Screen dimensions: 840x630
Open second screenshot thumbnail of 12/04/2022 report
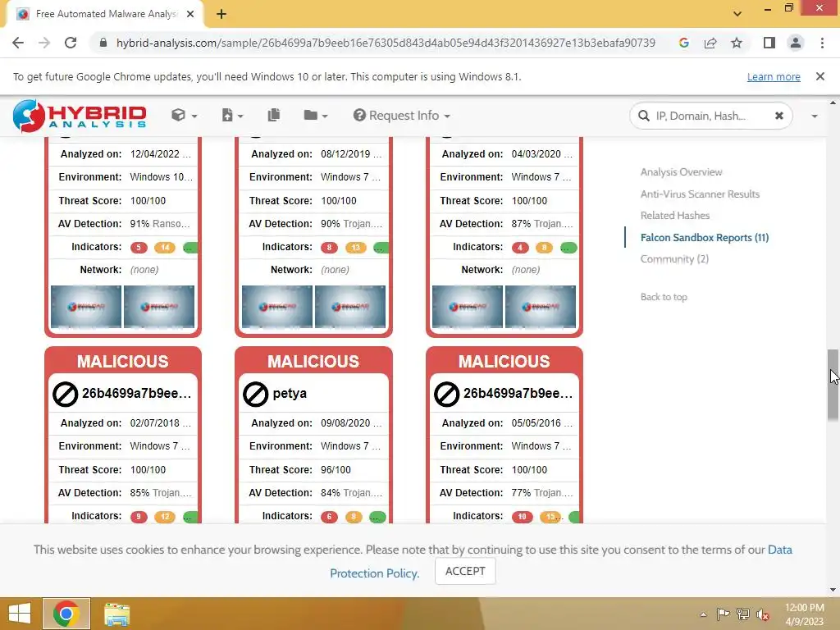point(159,307)
